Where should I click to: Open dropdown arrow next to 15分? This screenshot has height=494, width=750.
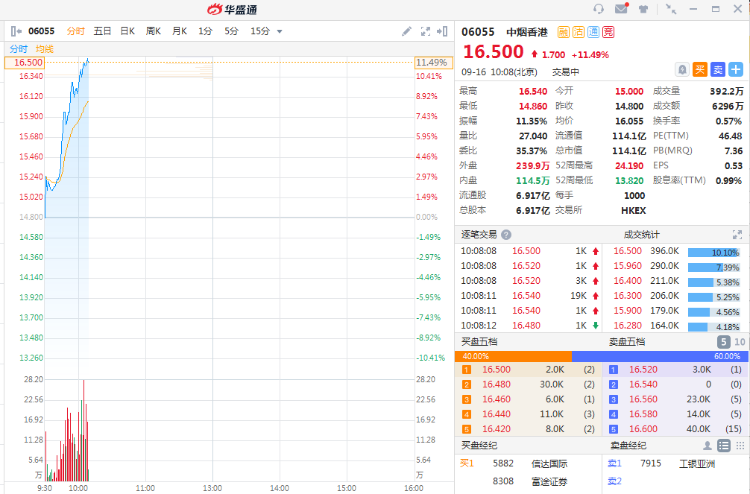[x=279, y=31]
